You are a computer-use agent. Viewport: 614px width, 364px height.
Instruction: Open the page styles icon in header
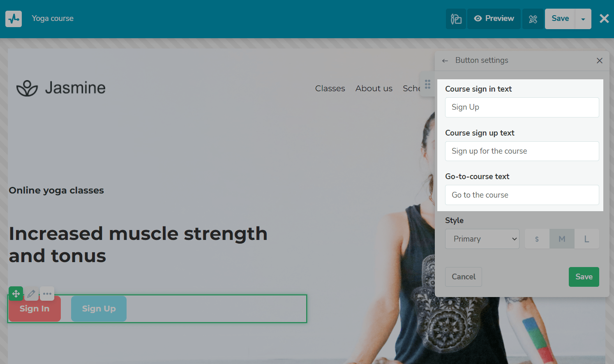point(456,19)
